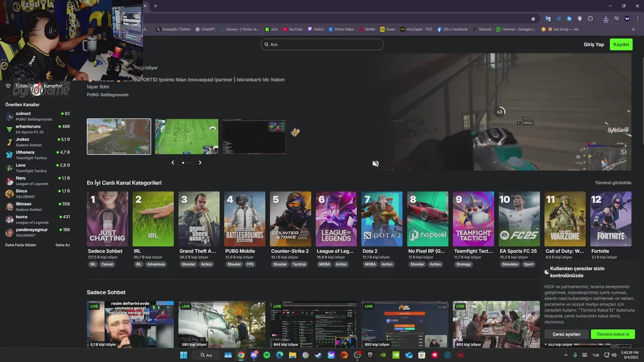This screenshot has height=362, width=644.
Task: Show hidden system tray icons
Action: (566, 355)
